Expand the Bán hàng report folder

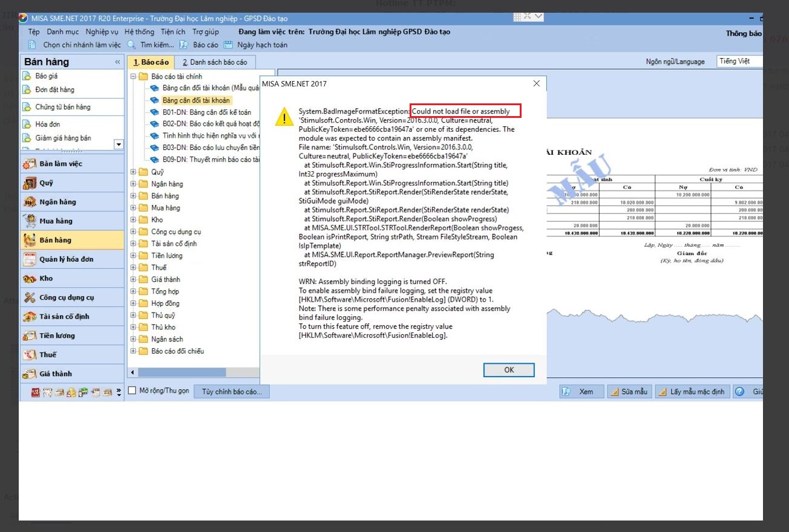click(x=134, y=196)
